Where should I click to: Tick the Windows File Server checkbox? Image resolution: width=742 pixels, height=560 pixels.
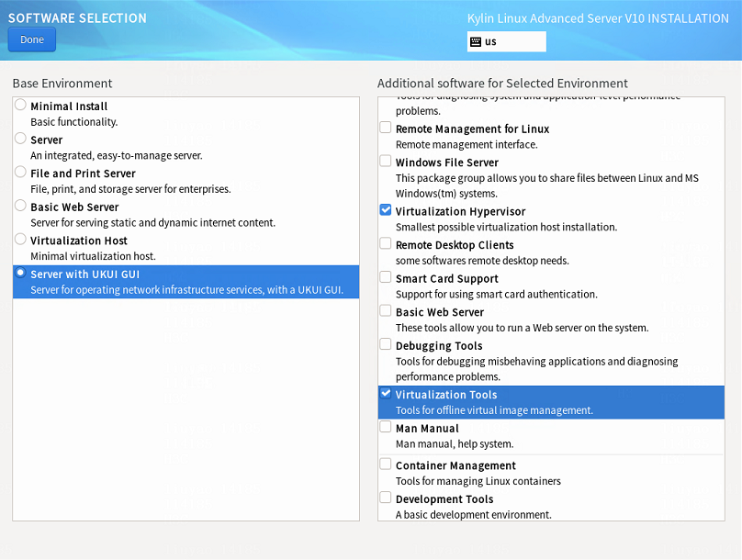pyautogui.click(x=386, y=161)
